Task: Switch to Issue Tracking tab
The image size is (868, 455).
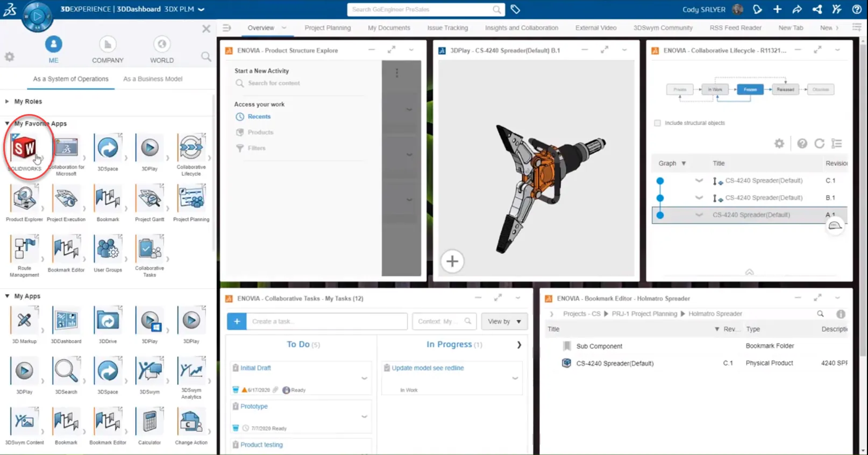Action: pyautogui.click(x=447, y=28)
